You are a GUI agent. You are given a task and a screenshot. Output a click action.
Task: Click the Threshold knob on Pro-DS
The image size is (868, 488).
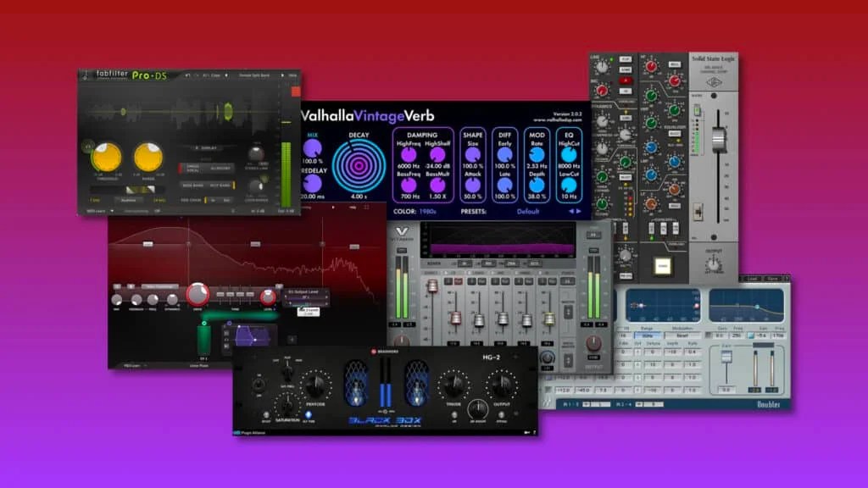pyautogui.click(x=108, y=158)
